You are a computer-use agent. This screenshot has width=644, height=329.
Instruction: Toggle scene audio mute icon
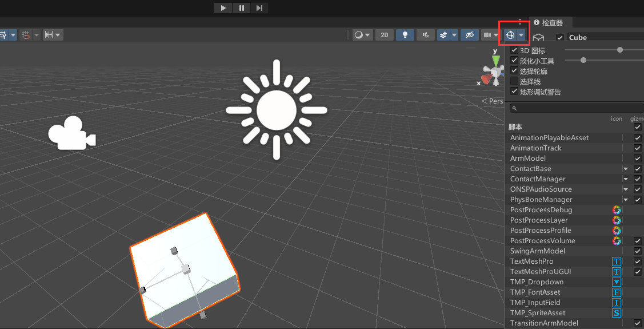pyautogui.click(x=426, y=35)
